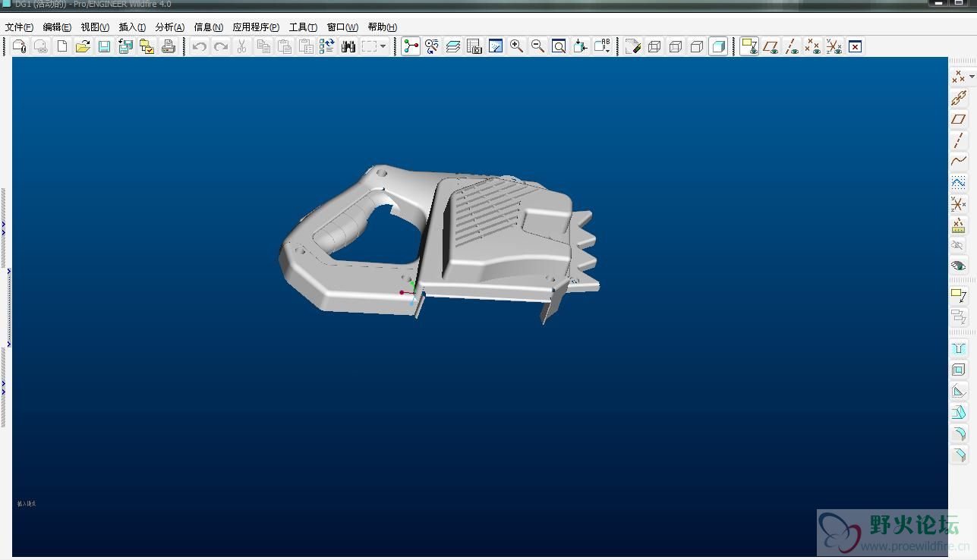The width and height of the screenshot is (977, 560).
Task: Click the reorient view icon
Action: coord(580,46)
